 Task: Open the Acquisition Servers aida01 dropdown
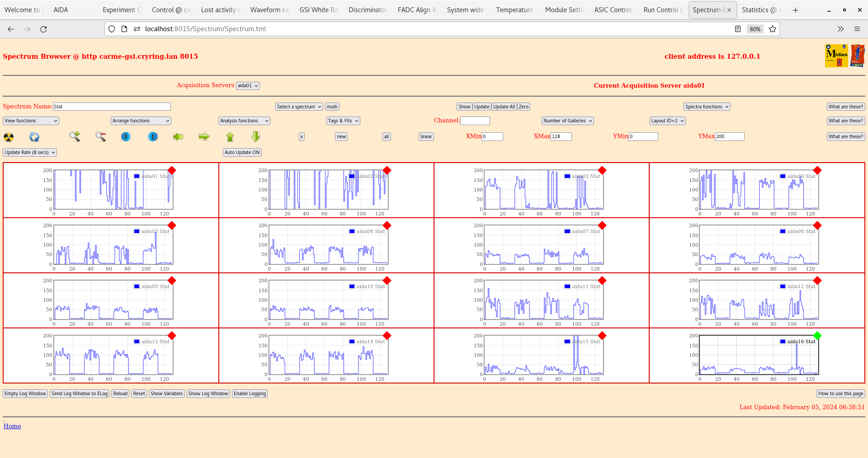point(248,86)
